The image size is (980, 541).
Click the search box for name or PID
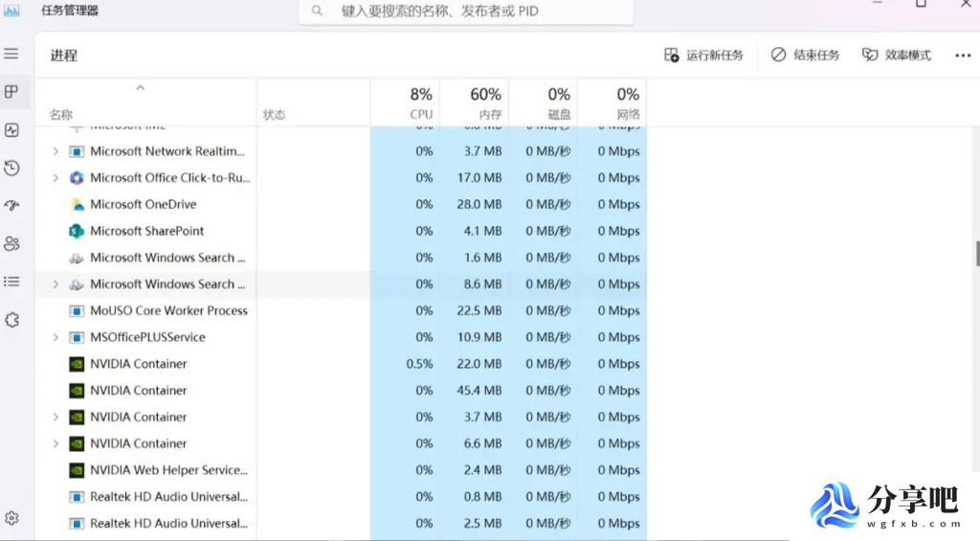(466, 11)
